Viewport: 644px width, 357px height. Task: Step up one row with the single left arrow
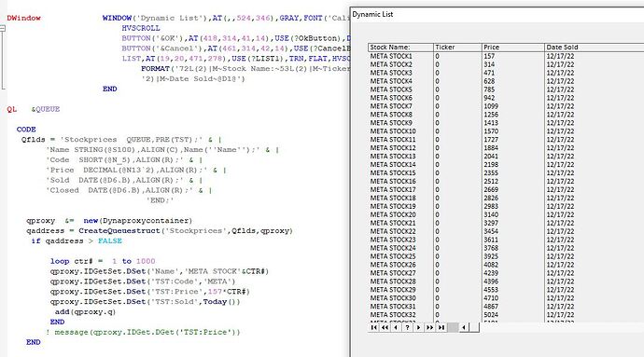(396, 327)
